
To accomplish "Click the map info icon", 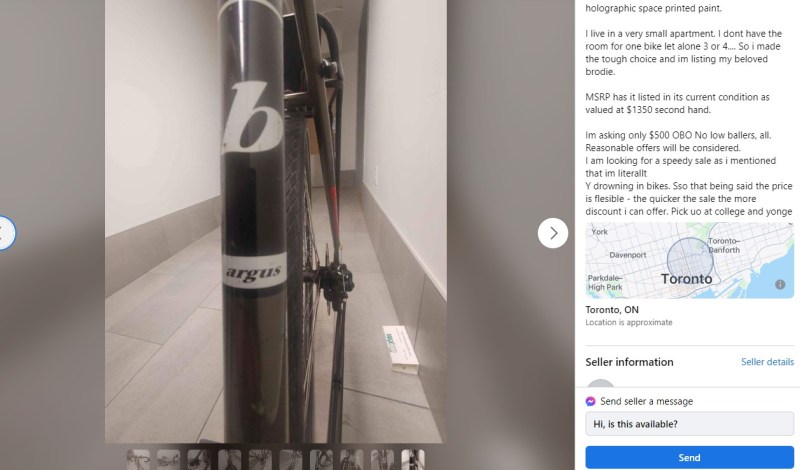I will pos(780,285).
